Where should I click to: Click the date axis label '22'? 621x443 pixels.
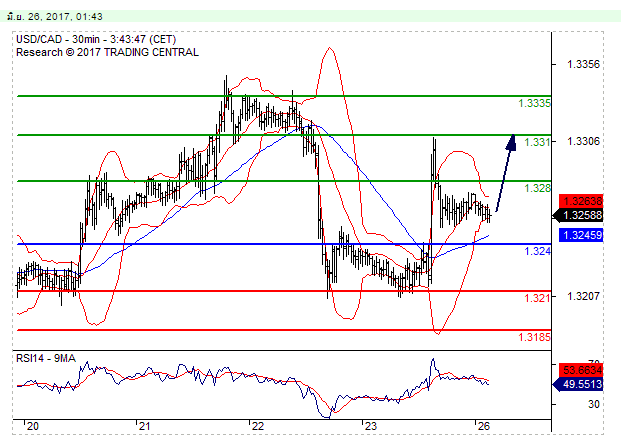pos(257,426)
